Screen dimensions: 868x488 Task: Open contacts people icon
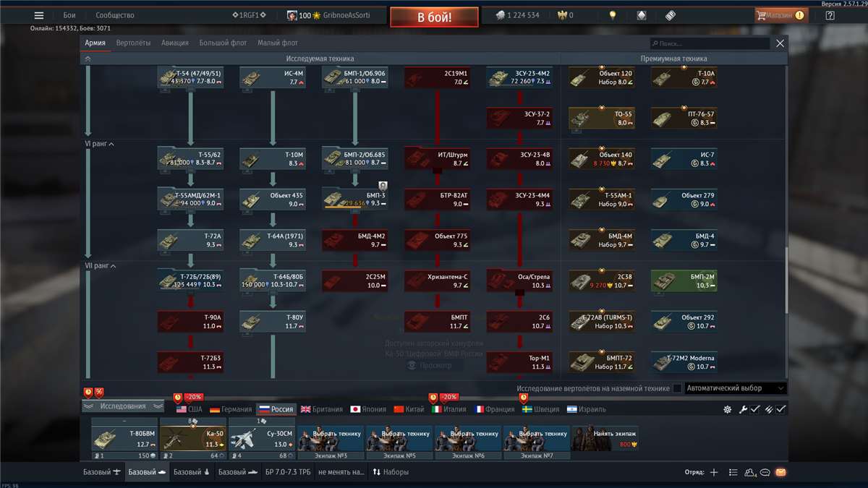(x=750, y=472)
